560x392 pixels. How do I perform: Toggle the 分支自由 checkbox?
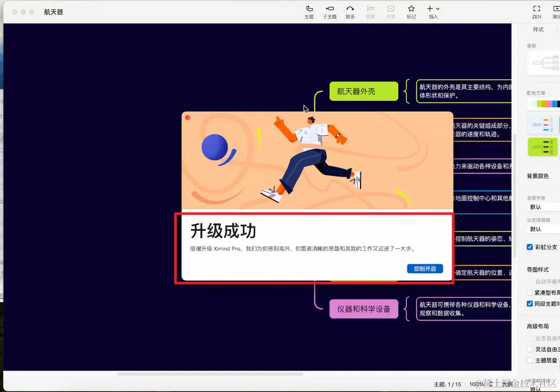(x=530, y=338)
